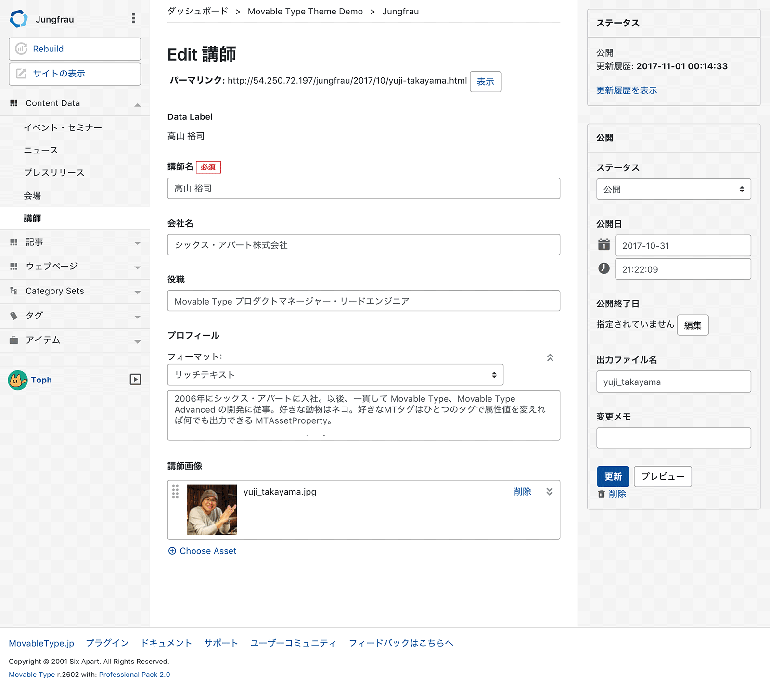Click into the プロフィール rich text area
This screenshot has height=700, width=770.
coord(363,415)
